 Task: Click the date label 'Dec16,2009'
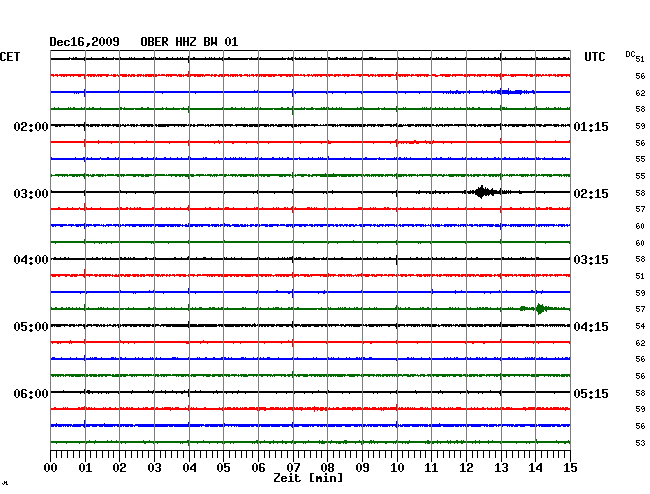point(84,42)
